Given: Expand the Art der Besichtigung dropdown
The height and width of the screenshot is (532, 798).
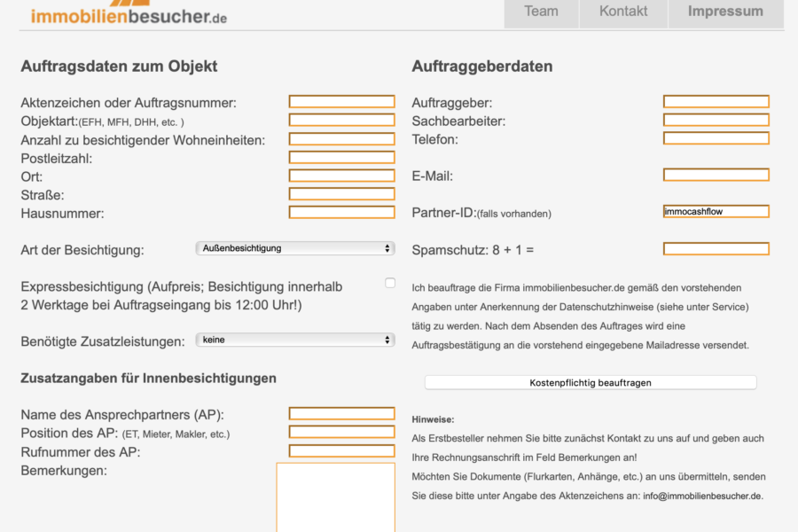Looking at the screenshot, I should [x=294, y=248].
